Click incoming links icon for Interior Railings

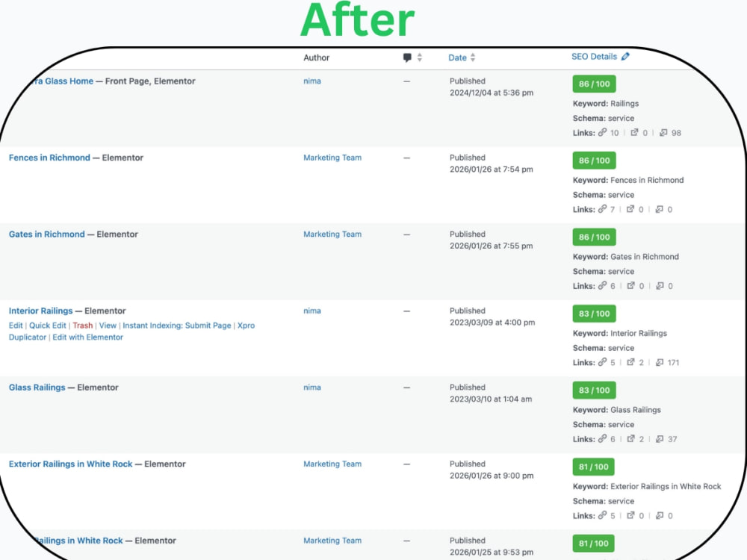click(x=660, y=362)
